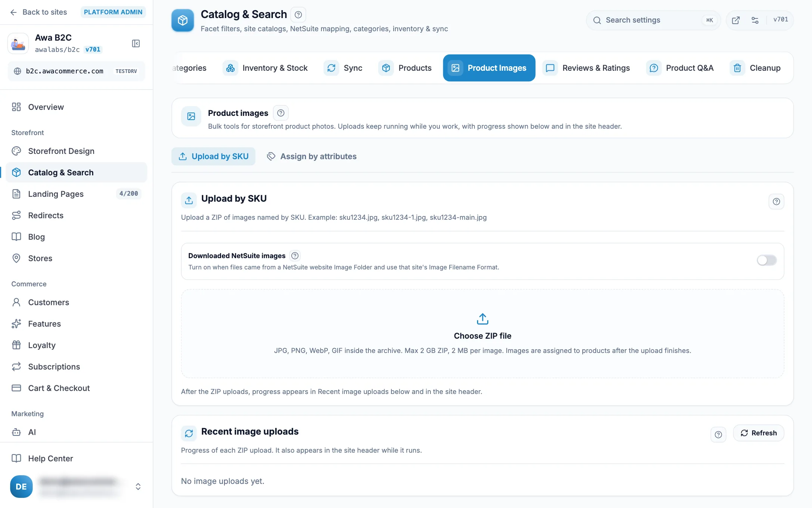
Task: Click the Awa B2C site logo
Action: [18, 44]
